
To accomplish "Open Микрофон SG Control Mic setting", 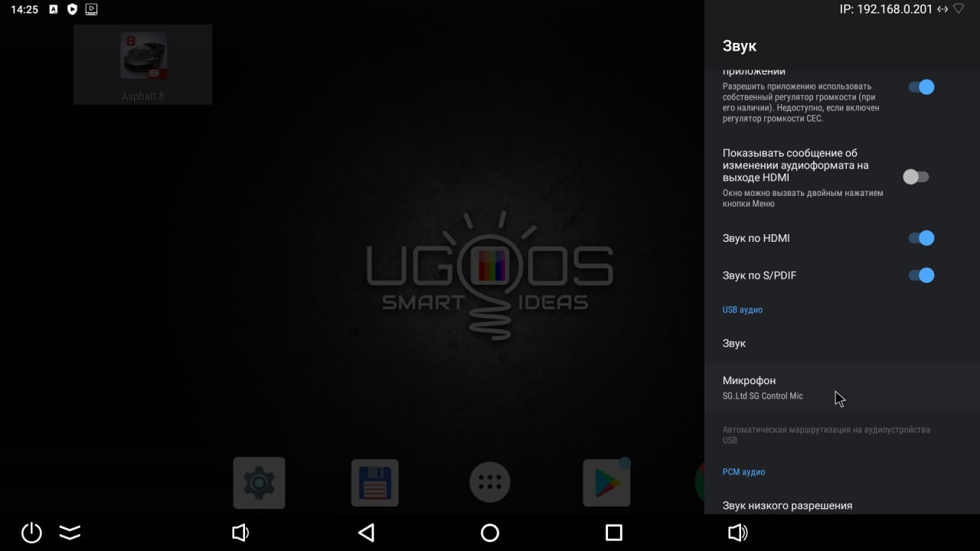I will point(842,387).
